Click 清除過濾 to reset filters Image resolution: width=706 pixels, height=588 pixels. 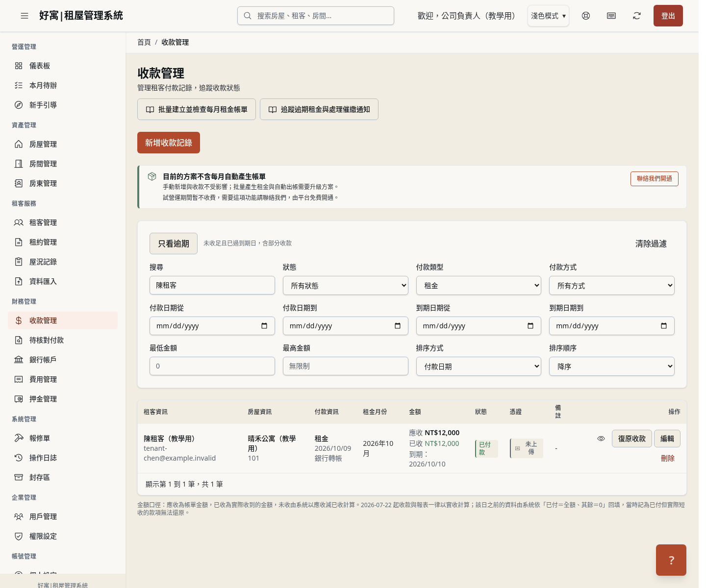pyautogui.click(x=651, y=244)
